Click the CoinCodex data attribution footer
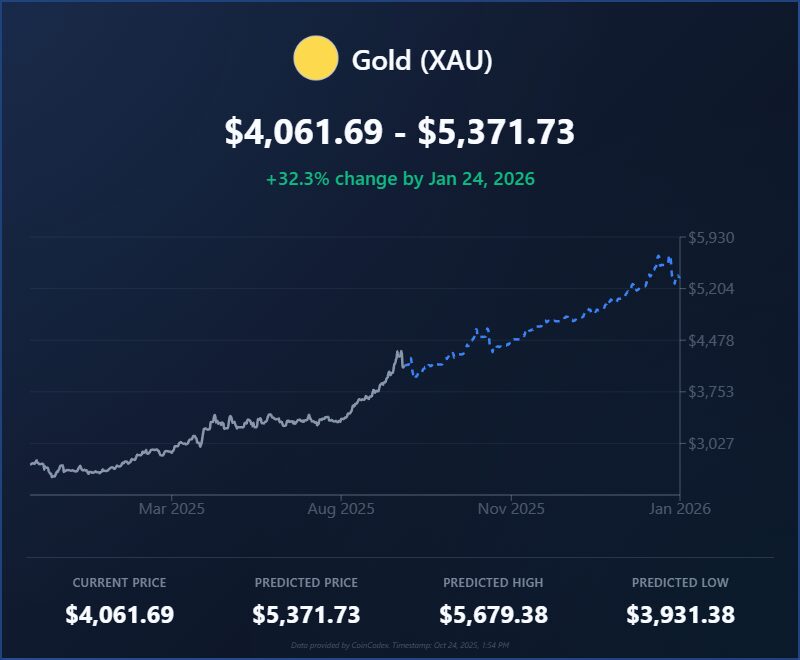 (400, 647)
